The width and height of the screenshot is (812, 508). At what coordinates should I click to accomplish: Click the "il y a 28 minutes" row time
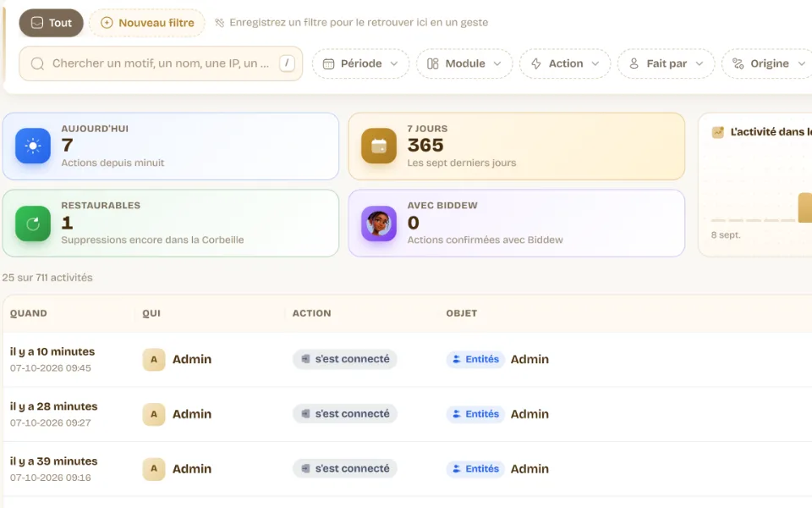pyautogui.click(x=54, y=406)
